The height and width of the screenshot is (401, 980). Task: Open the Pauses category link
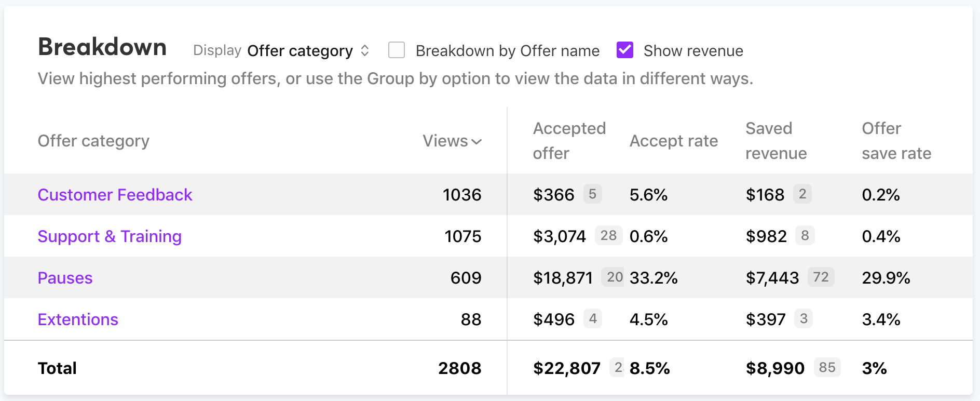pos(65,278)
